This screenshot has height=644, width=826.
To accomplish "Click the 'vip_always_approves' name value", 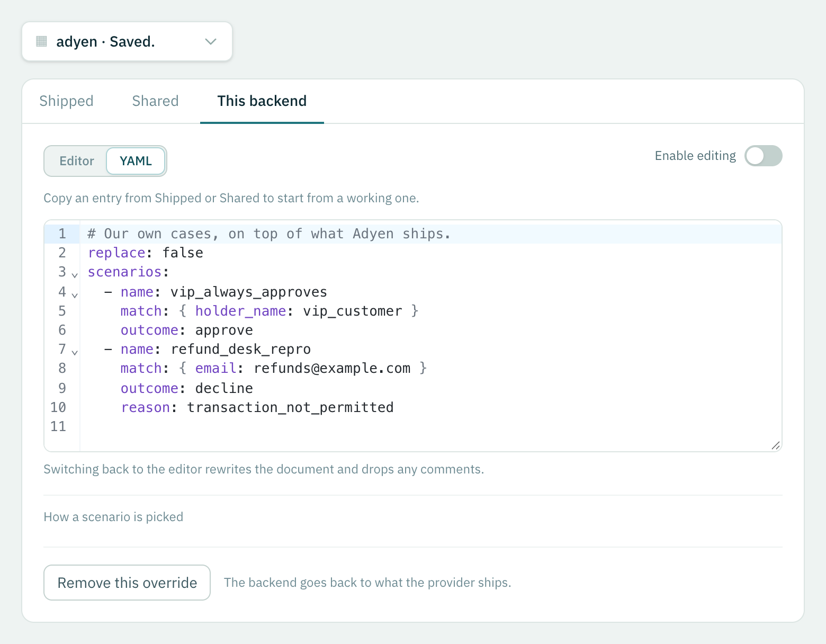I will tap(249, 292).
